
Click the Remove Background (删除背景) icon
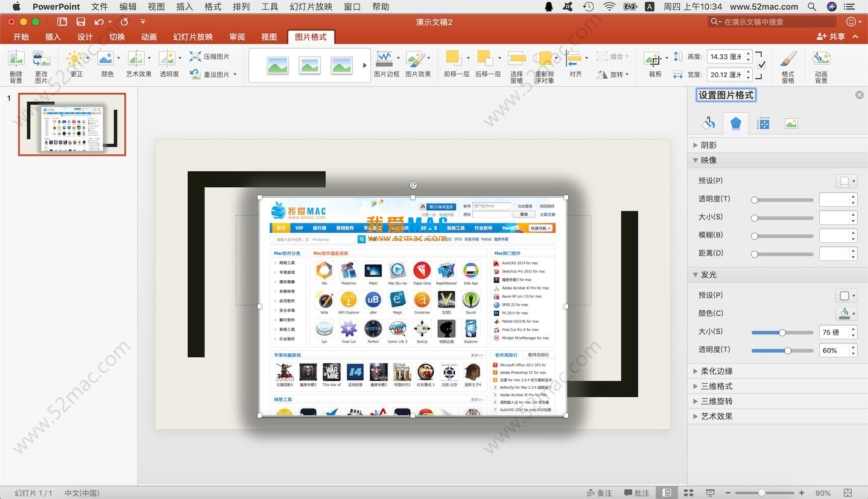16,59
